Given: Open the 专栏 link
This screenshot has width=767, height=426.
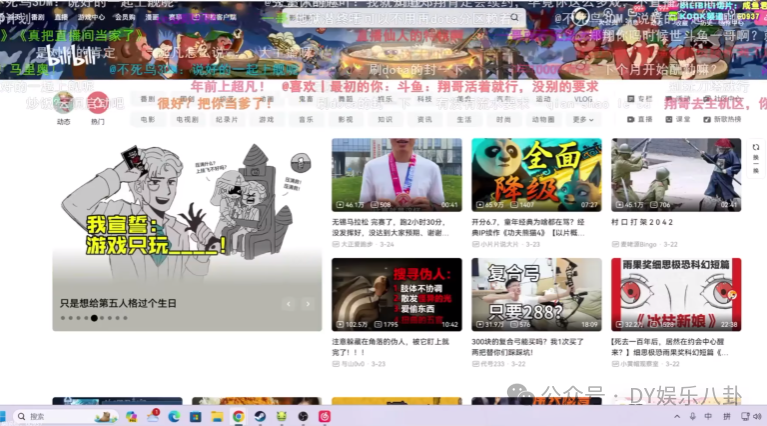Looking at the screenshot, I should (x=640, y=99).
